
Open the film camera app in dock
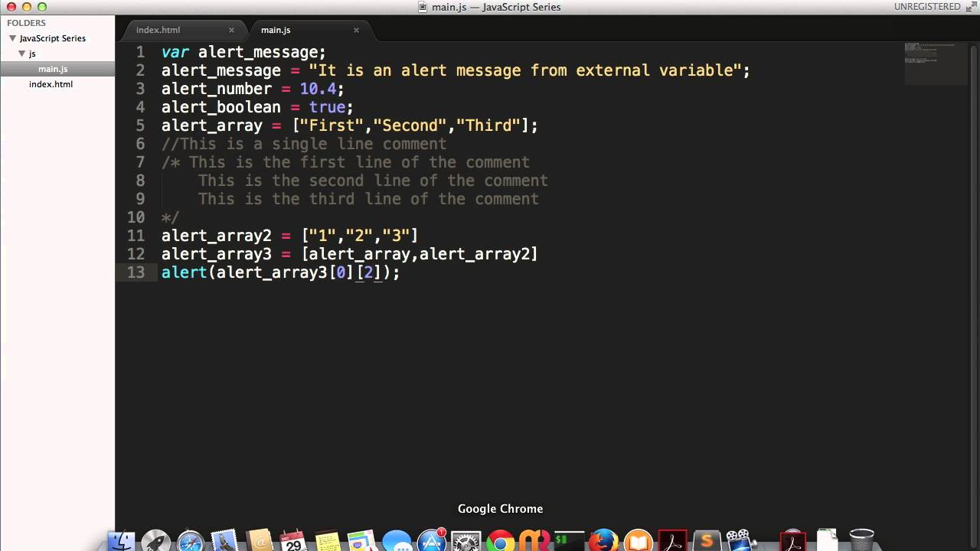click(x=740, y=541)
